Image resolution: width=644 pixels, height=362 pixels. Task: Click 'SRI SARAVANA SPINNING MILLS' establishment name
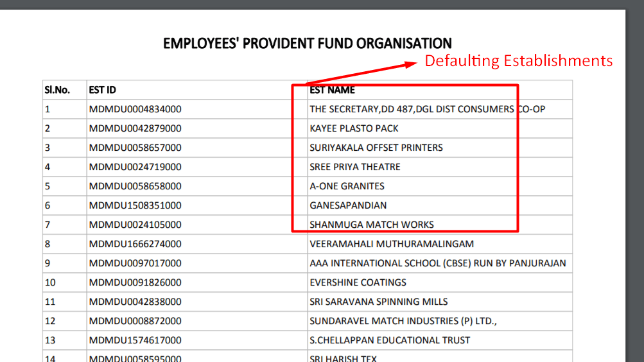coord(378,302)
